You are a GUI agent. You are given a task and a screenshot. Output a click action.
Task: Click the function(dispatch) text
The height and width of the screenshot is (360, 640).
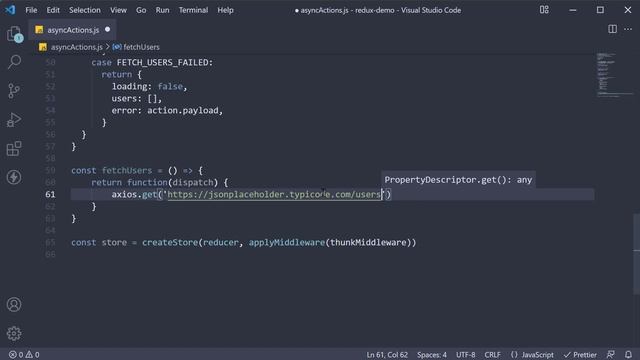(172, 182)
